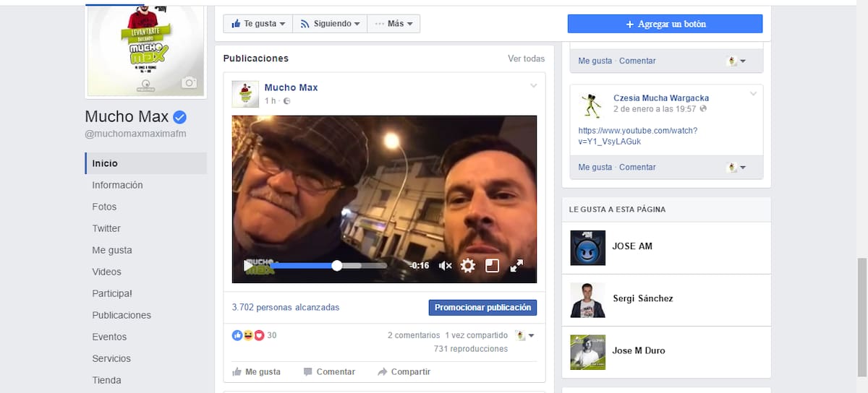Click Sergi Sánchez page thumbnail

(x=587, y=300)
